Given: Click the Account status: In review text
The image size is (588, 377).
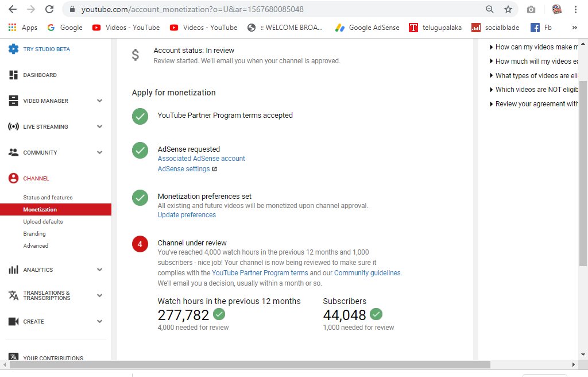Looking at the screenshot, I should click(x=194, y=51).
